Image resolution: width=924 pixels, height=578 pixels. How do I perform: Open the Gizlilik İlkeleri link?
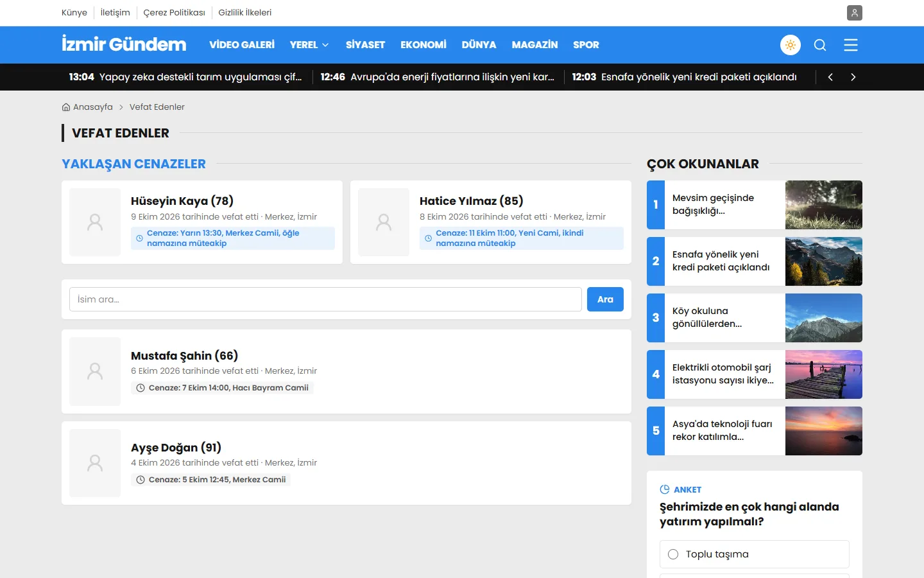[245, 13]
